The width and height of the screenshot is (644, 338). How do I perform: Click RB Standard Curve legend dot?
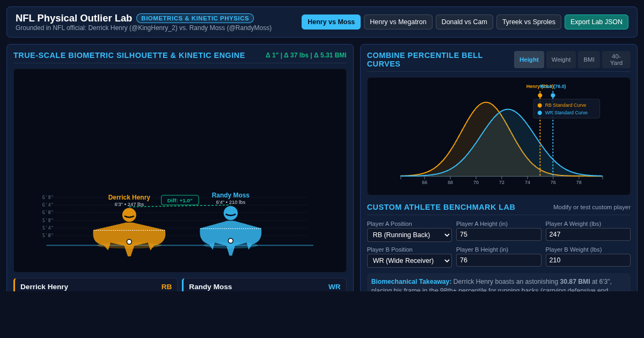[x=540, y=105]
